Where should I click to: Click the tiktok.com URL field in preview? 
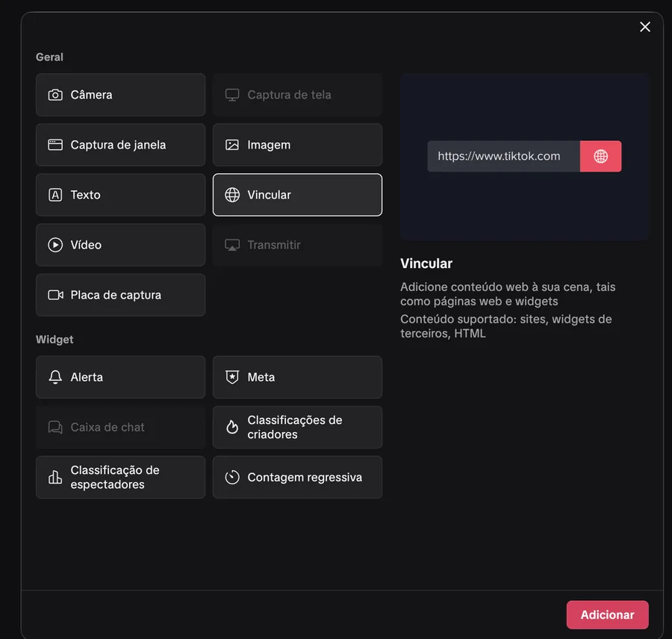(503, 157)
